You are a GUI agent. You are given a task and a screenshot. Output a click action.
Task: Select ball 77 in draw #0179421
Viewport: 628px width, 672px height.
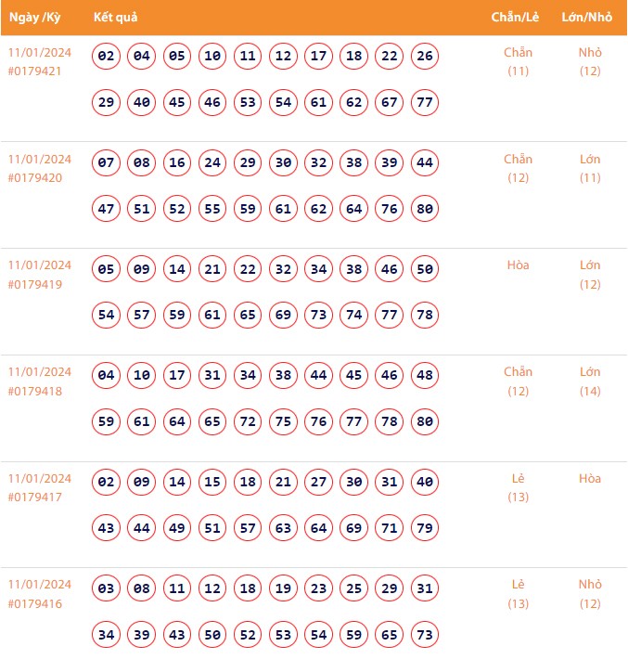425,102
